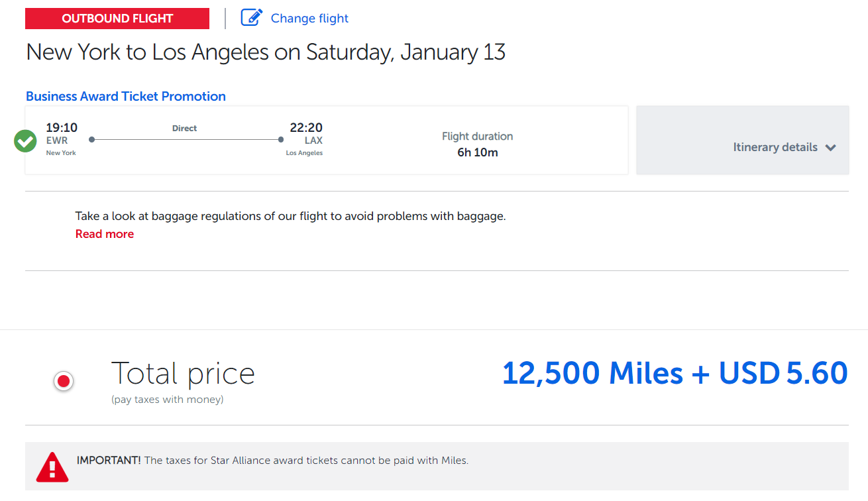The height and width of the screenshot is (501, 868).
Task: Click the Direct route line
Action: coord(186,139)
